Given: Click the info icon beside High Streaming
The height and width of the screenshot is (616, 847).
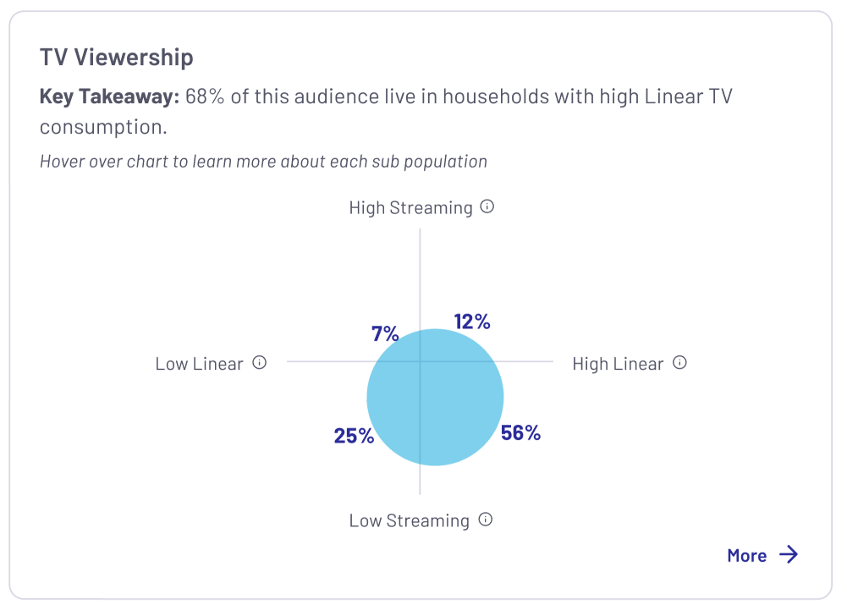Looking at the screenshot, I should [x=487, y=206].
